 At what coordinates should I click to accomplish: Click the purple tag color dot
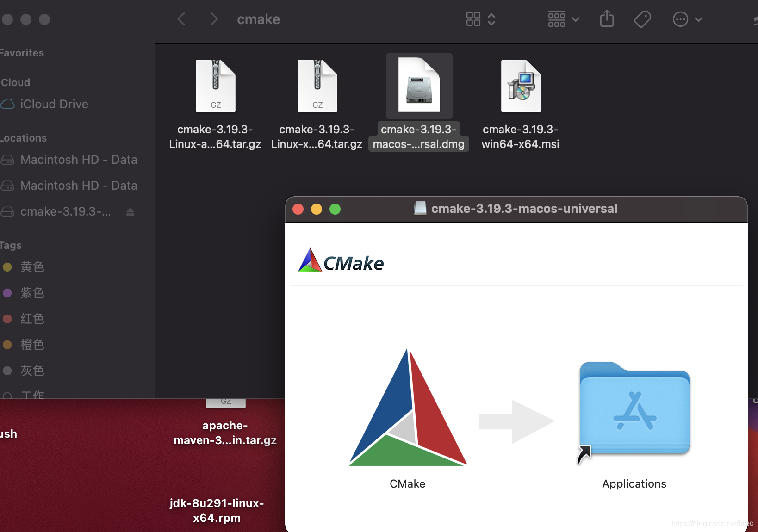click(x=7, y=293)
